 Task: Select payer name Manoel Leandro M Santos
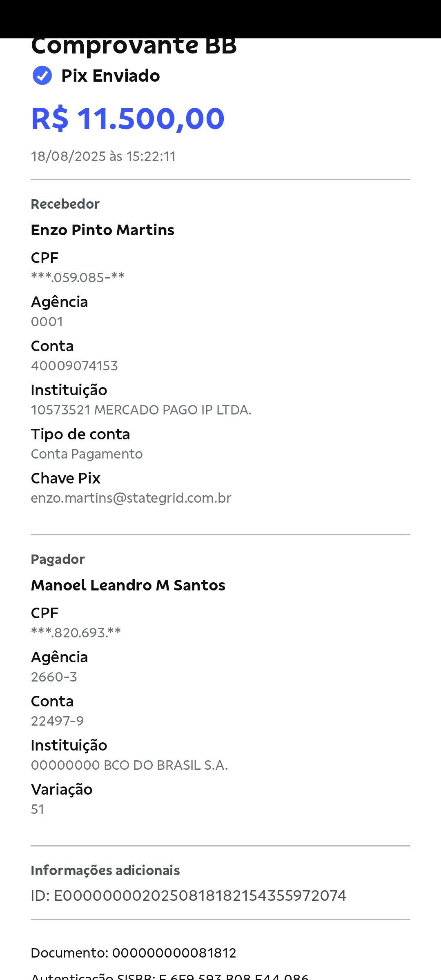[x=128, y=586]
